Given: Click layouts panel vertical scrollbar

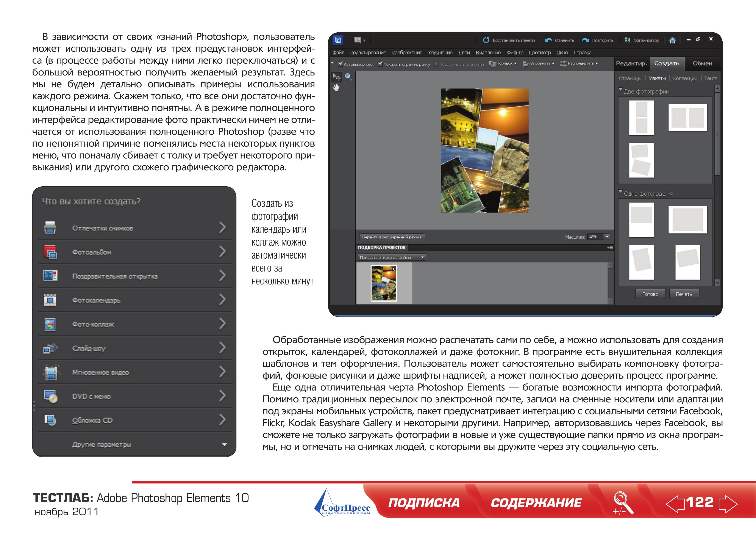Looking at the screenshot, I should click(x=717, y=133).
